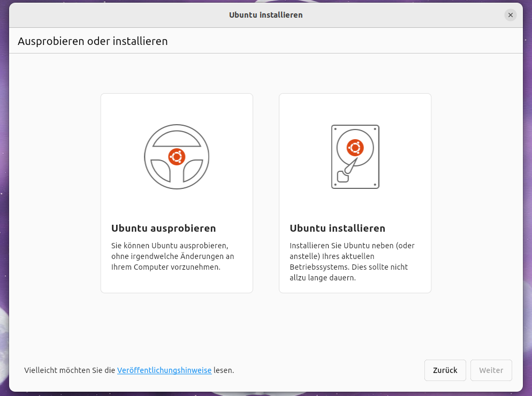This screenshot has height=396, width=532.
Task: Select the 'Ubuntu ausprobieren' option card
Action: [177, 193]
